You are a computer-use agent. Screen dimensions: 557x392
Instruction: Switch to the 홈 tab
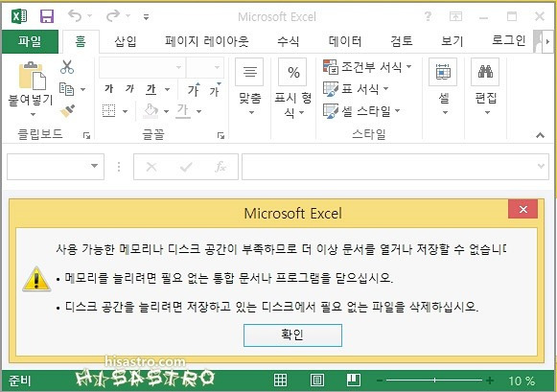(x=81, y=41)
